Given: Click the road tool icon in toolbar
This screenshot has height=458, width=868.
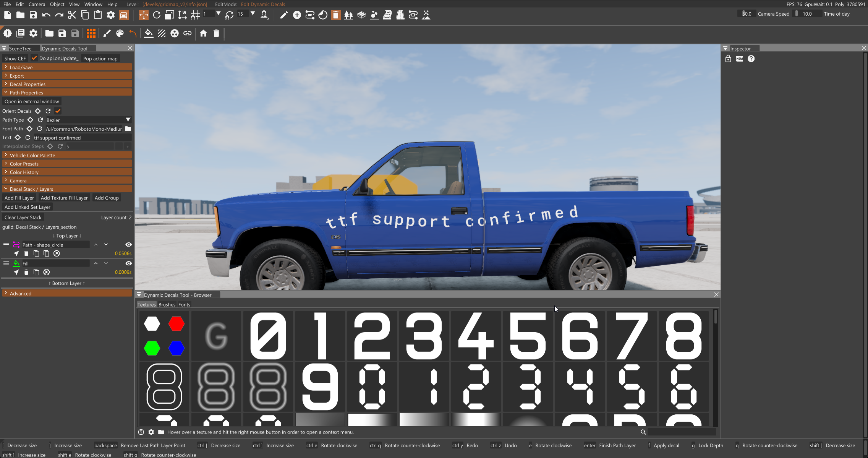Looking at the screenshot, I should click(400, 15).
